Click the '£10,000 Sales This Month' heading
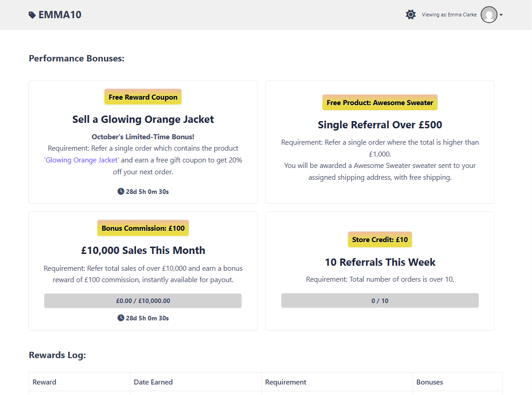Image resolution: width=532 pixels, height=395 pixels. 143,251
